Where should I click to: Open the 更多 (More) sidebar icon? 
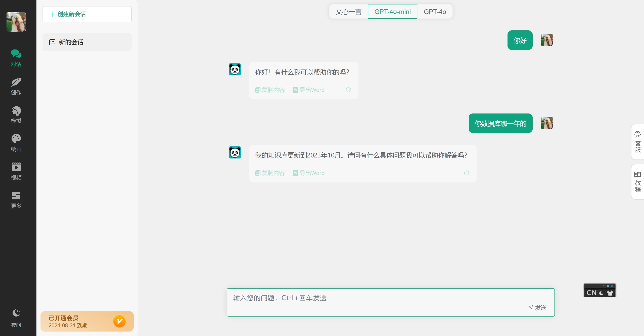[16, 199]
